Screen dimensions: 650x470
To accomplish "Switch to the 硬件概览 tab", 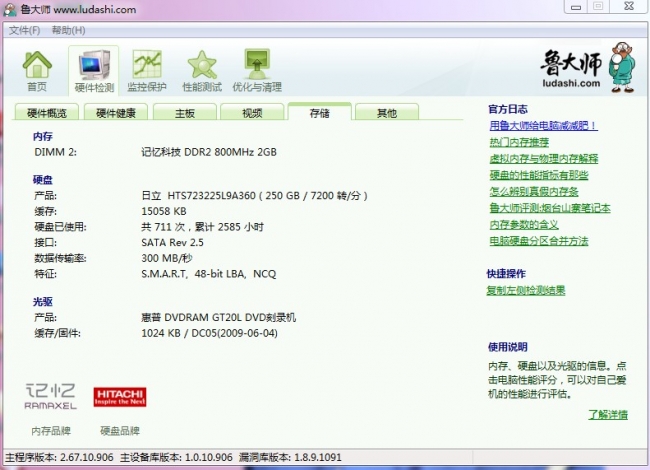I will pos(46,113).
